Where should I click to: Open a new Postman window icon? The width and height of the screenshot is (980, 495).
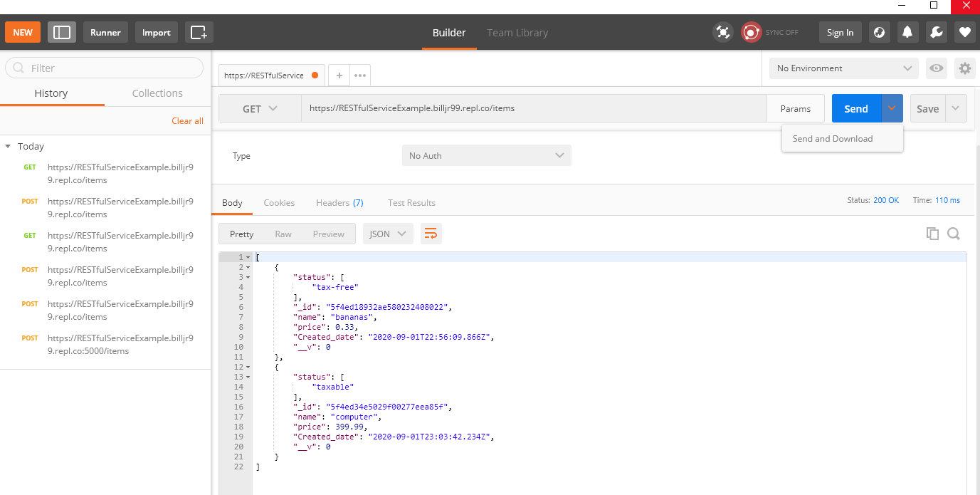pos(199,32)
